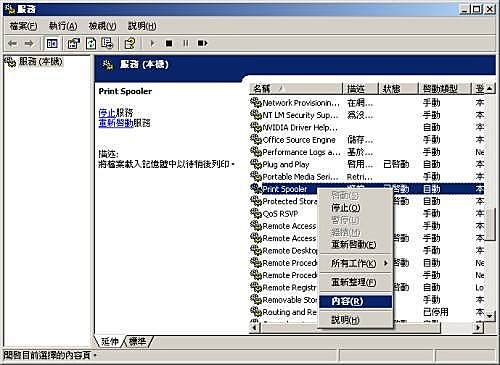Switch to the 延伸 tab
This screenshot has height=365, width=500.
[110, 341]
